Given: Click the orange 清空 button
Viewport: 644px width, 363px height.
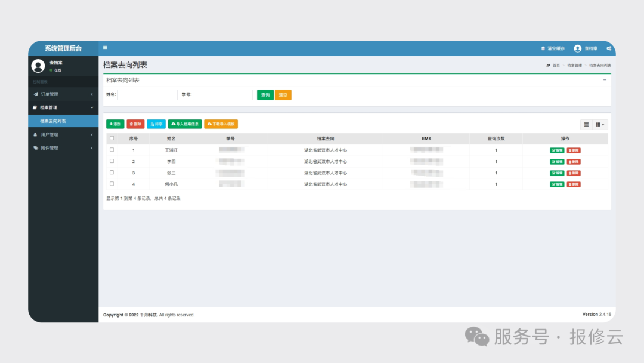Looking at the screenshot, I should point(283,95).
